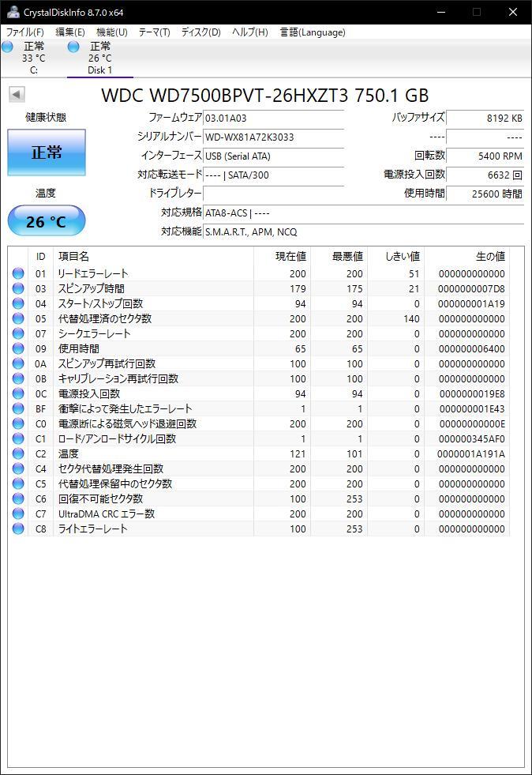Click raw value 000000001E43
This screenshot has height=775, width=532.
pyautogui.click(x=471, y=408)
